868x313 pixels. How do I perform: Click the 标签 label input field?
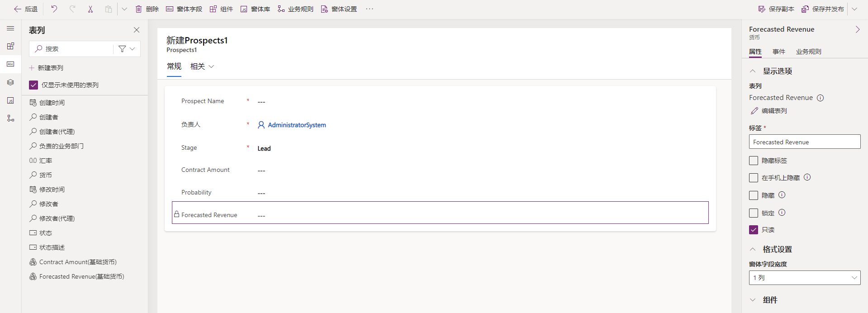(x=805, y=142)
